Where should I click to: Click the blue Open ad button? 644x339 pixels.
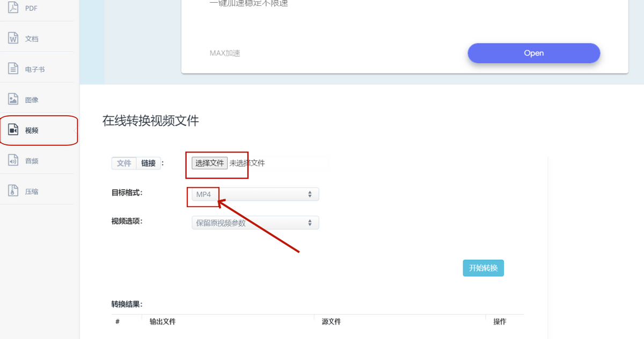[533, 53]
